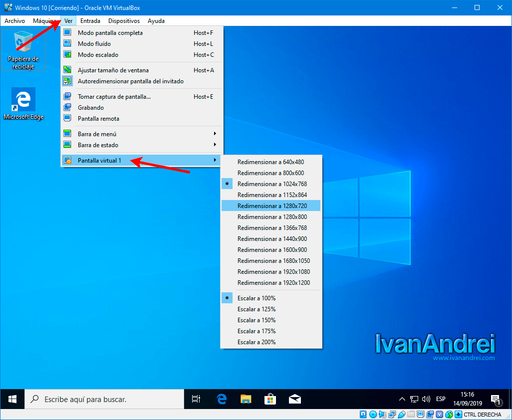Viewport: 512px width, 420px height.
Task: Click the Grabando icon in menu
Action: coord(67,107)
